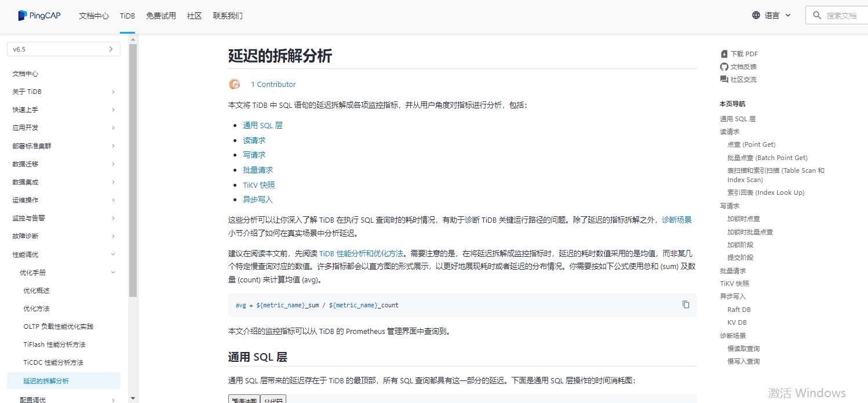The height and width of the screenshot is (403, 868).
Task: Expand 关于 TiDB in sidebar
Action: click(113, 92)
